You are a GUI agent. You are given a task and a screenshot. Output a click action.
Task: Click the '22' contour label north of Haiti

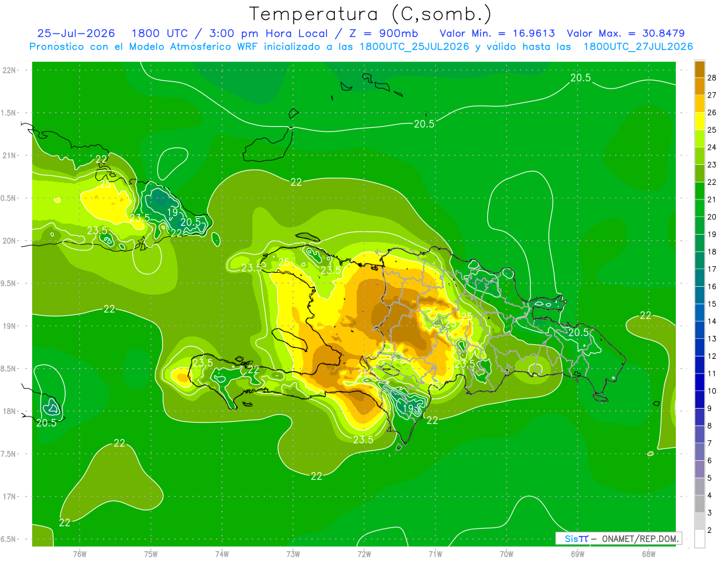click(x=296, y=182)
